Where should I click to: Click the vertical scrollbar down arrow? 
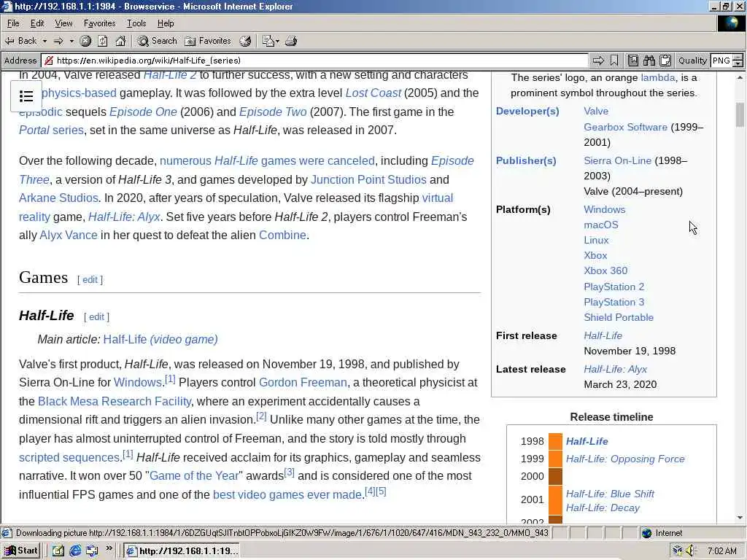coord(740,518)
